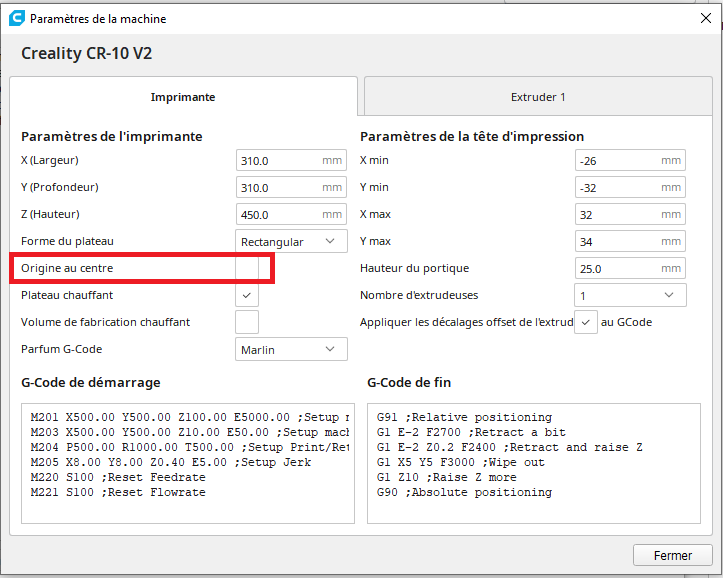The width and height of the screenshot is (723, 578).
Task: Close the Paramètres de la machine window
Action: [x=705, y=18]
